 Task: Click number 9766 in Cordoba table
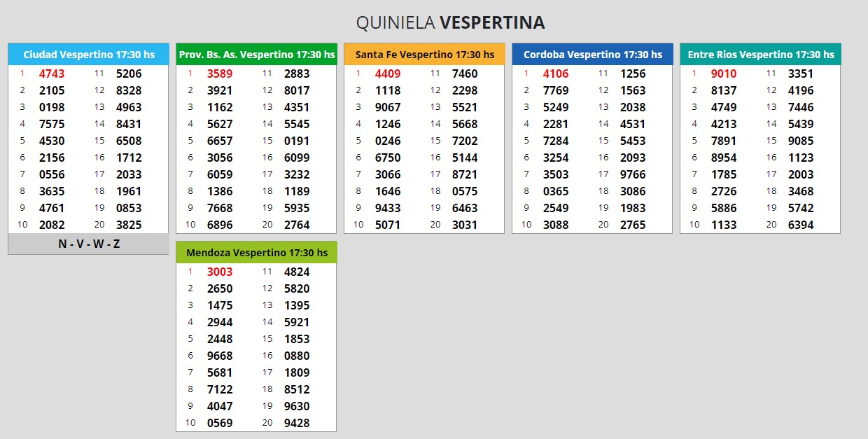[x=633, y=174]
